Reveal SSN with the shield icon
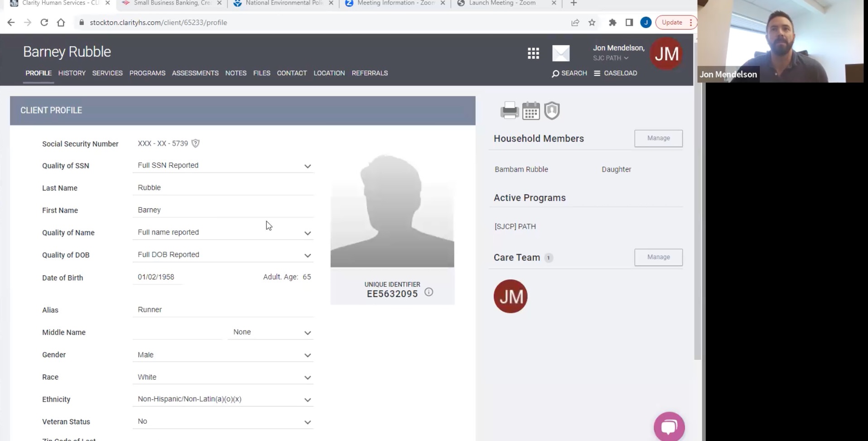Viewport: 868px width, 441px height. 195,144
